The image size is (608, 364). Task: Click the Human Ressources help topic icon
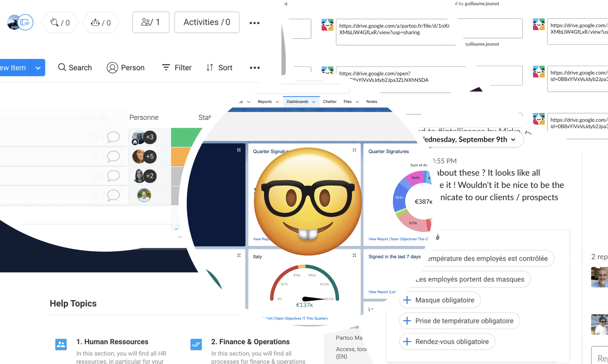[x=61, y=344]
